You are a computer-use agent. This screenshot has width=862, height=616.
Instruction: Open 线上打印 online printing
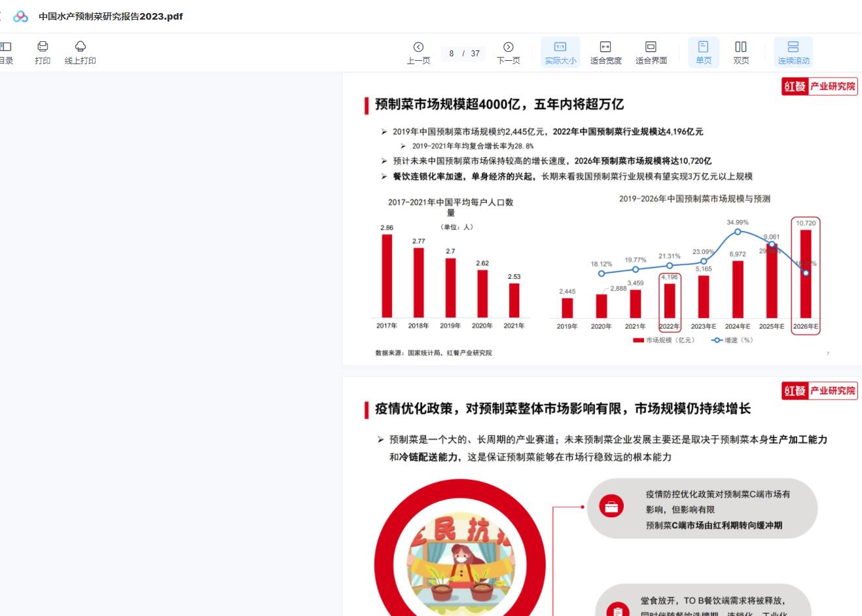tap(81, 52)
